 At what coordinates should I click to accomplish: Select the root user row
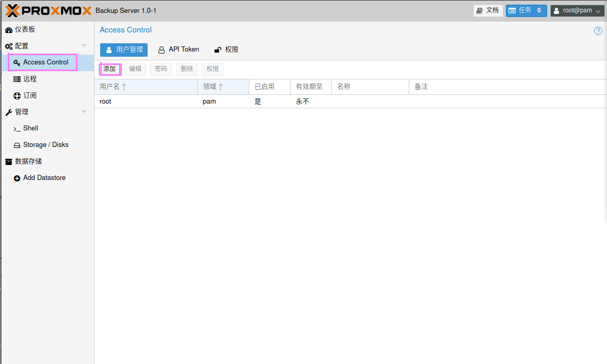(351, 102)
